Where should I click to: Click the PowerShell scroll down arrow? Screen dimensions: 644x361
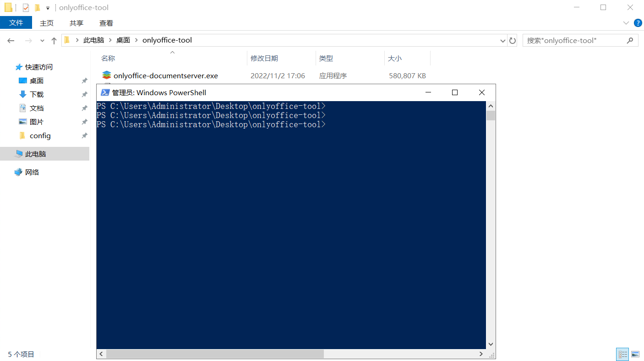tap(491, 344)
